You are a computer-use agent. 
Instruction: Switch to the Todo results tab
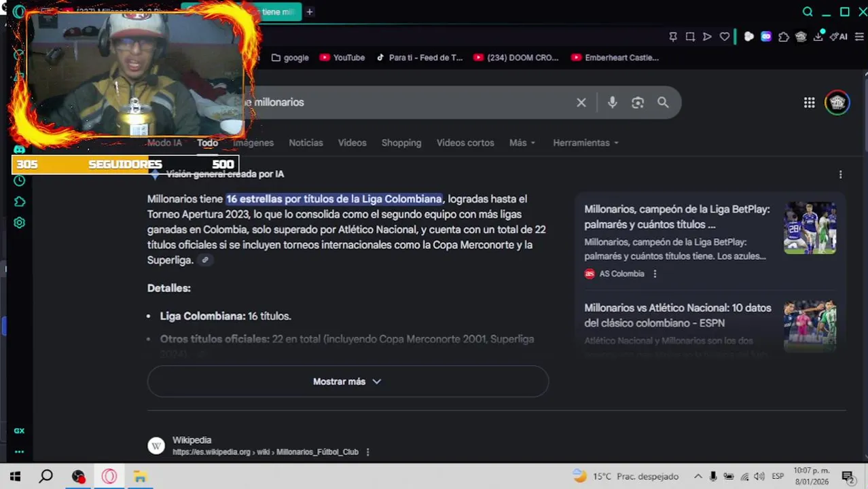pos(207,143)
